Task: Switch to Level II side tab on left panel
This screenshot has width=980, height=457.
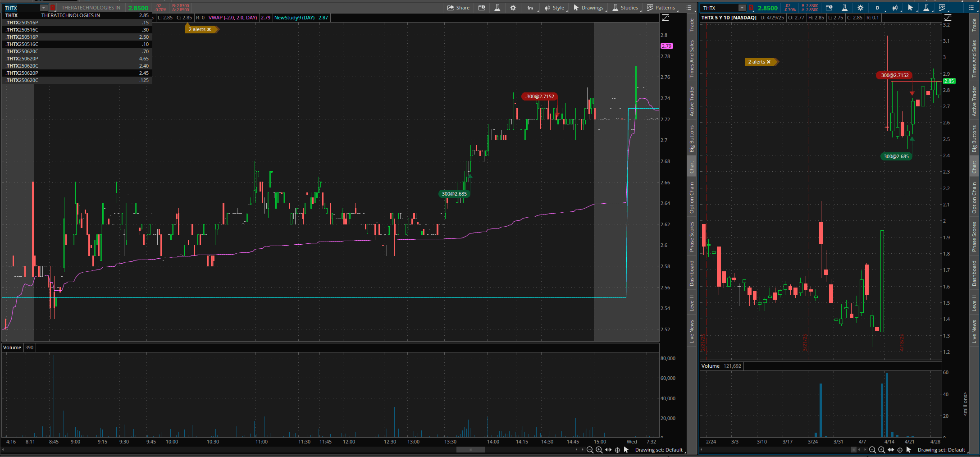Action: 692,303
